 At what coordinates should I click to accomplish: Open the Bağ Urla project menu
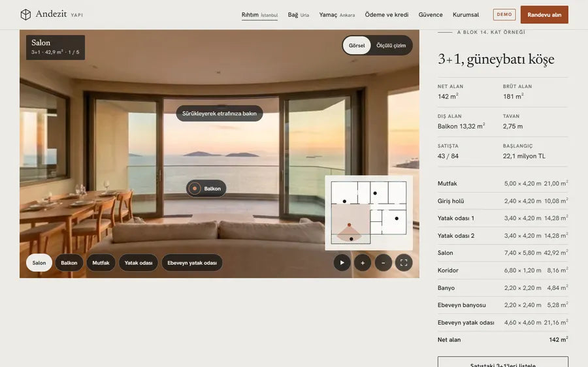tap(299, 14)
